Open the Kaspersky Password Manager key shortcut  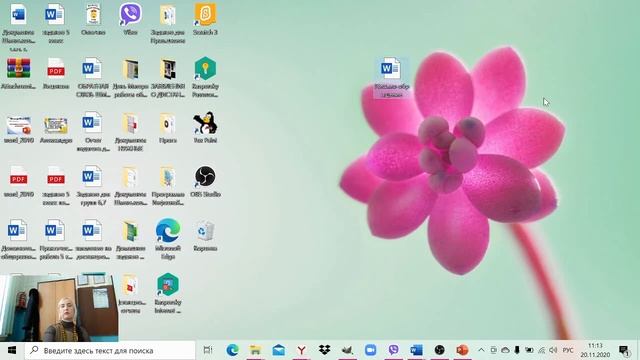[205, 77]
